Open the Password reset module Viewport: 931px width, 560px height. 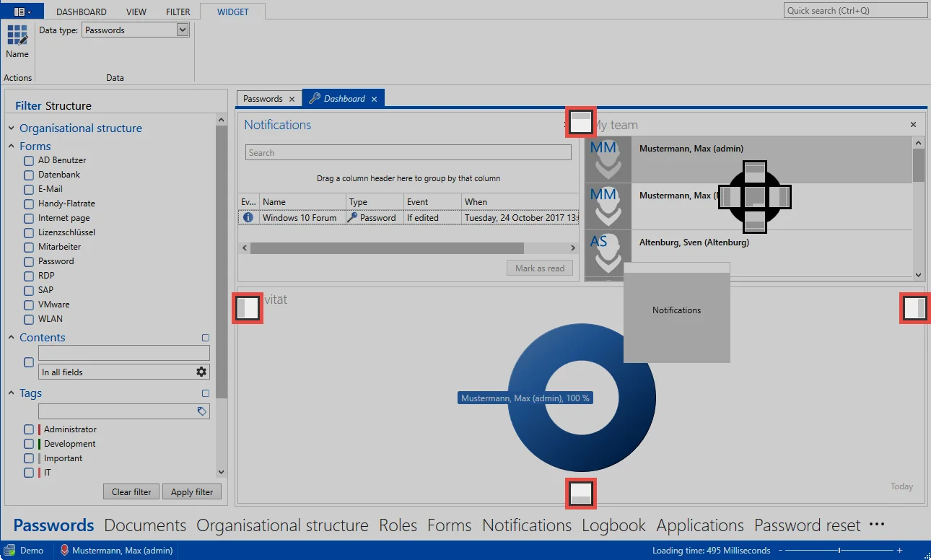click(808, 525)
